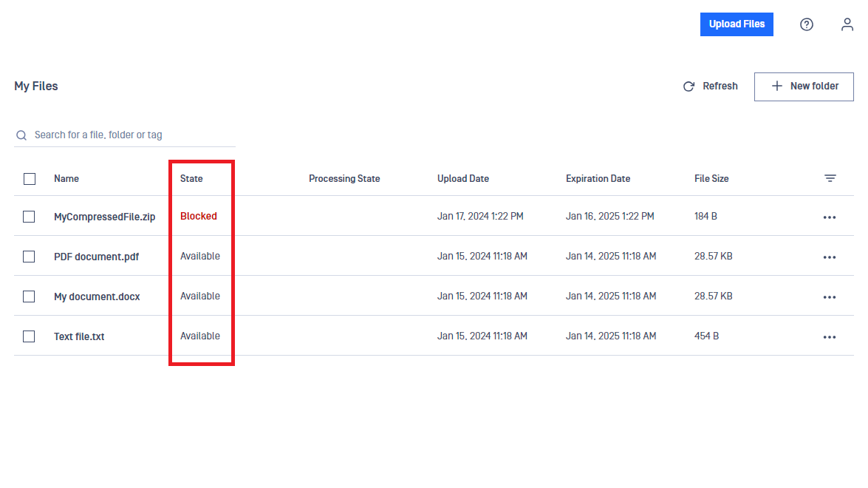Open more options for PDF document.pdf
Image resolution: width=868 pixels, height=488 pixels.
830,257
